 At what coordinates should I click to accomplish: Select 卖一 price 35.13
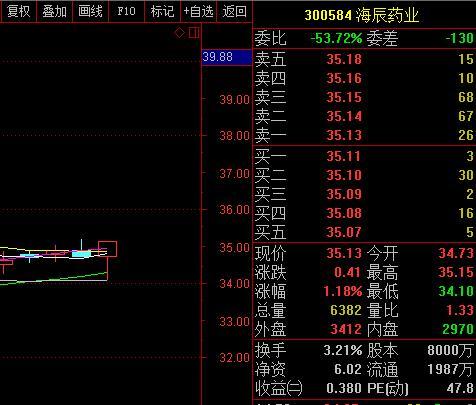coord(344,135)
